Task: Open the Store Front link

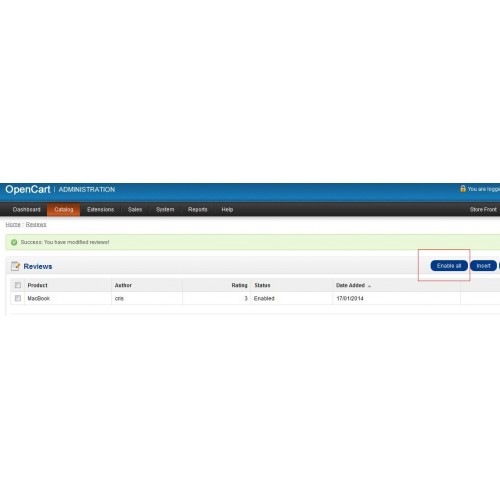Action: [483, 209]
